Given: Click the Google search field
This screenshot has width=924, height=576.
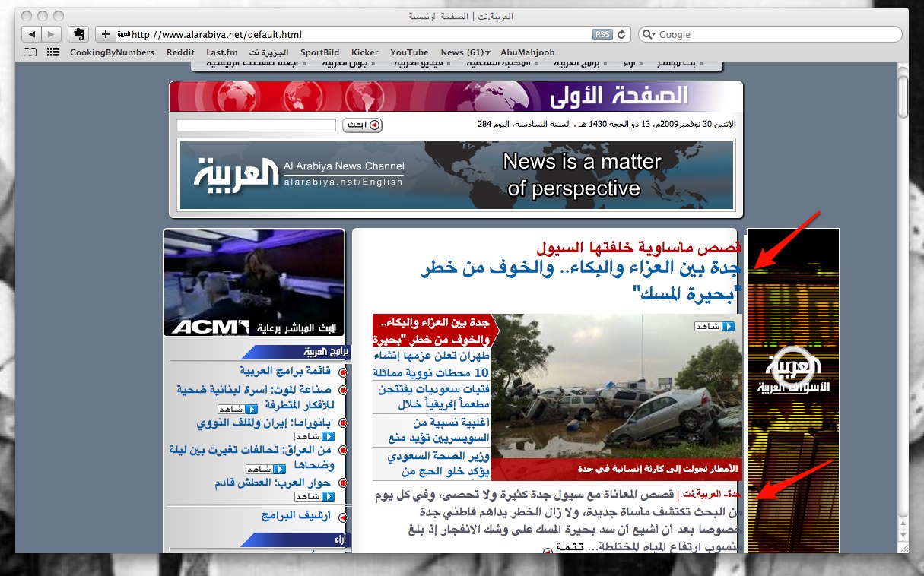Looking at the screenshot, I should 770,34.
